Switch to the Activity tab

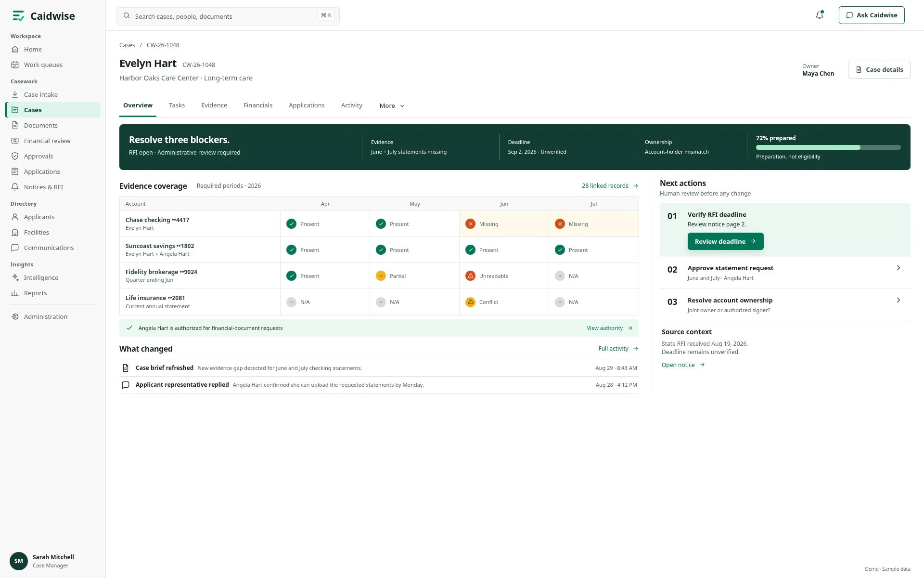[x=352, y=105]
